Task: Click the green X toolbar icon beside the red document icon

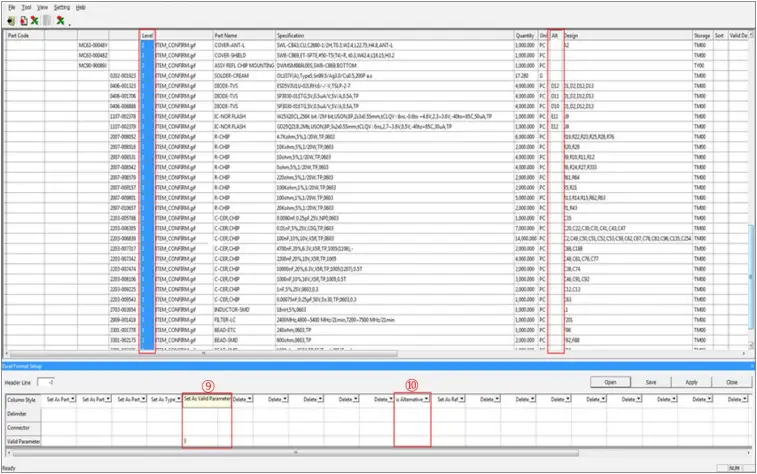Action: [35, 21]
